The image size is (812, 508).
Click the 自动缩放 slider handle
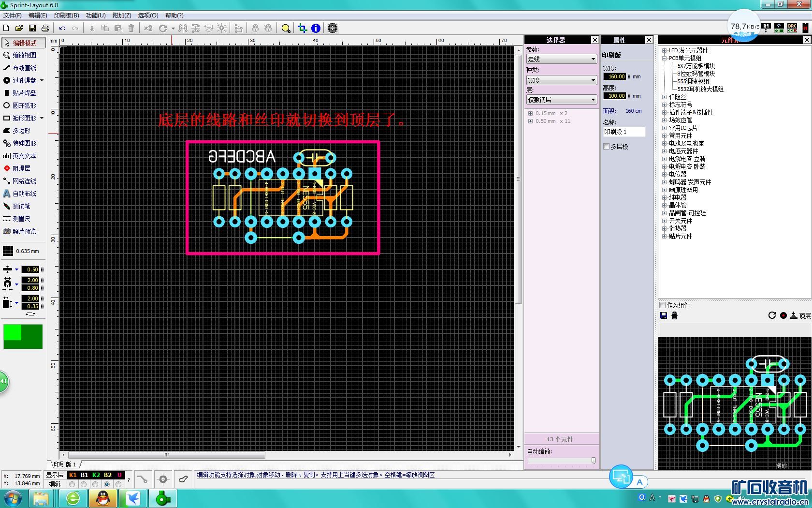click(593, 461)
